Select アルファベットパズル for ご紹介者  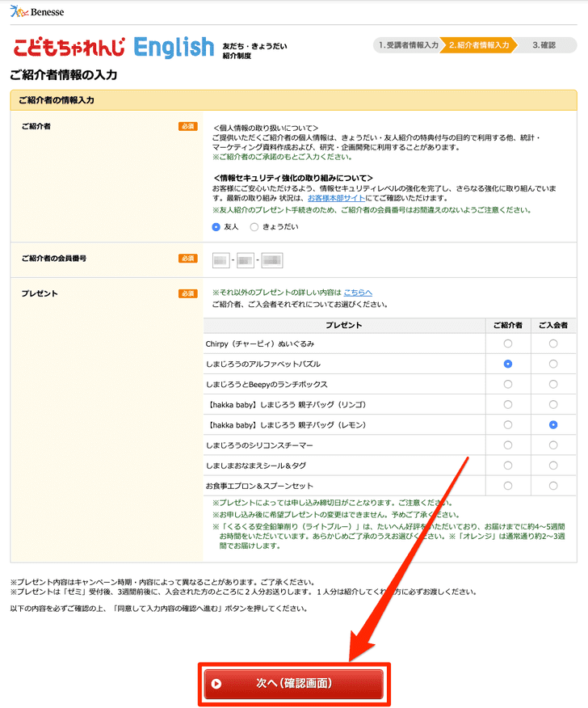tap(508, 365)
